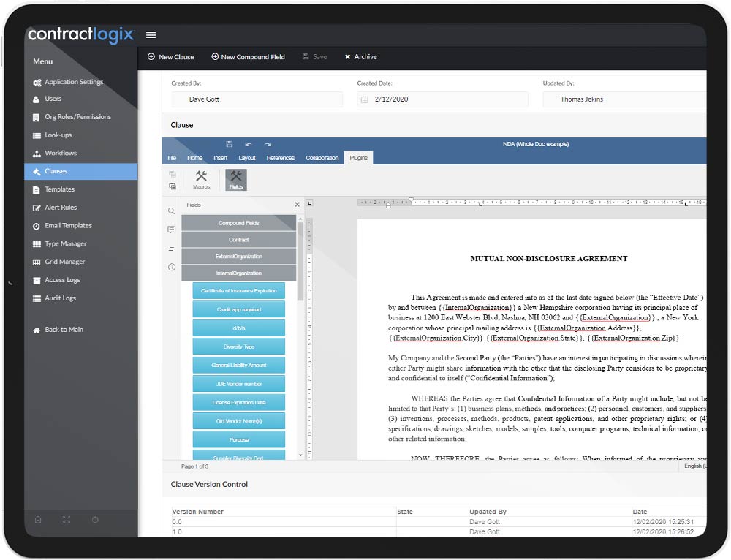Open the Created Date calendar icon
Screen dimensions: 731x560
click(365, 99)
